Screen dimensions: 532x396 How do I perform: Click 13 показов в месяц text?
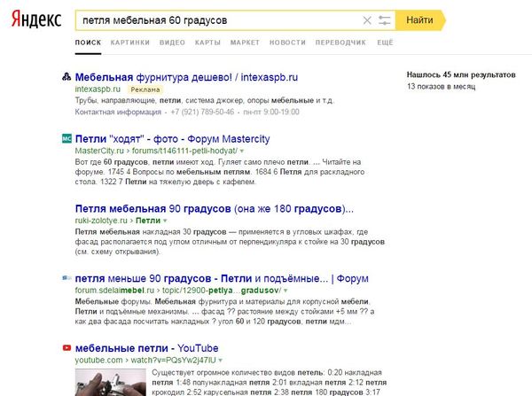(441, 87)
